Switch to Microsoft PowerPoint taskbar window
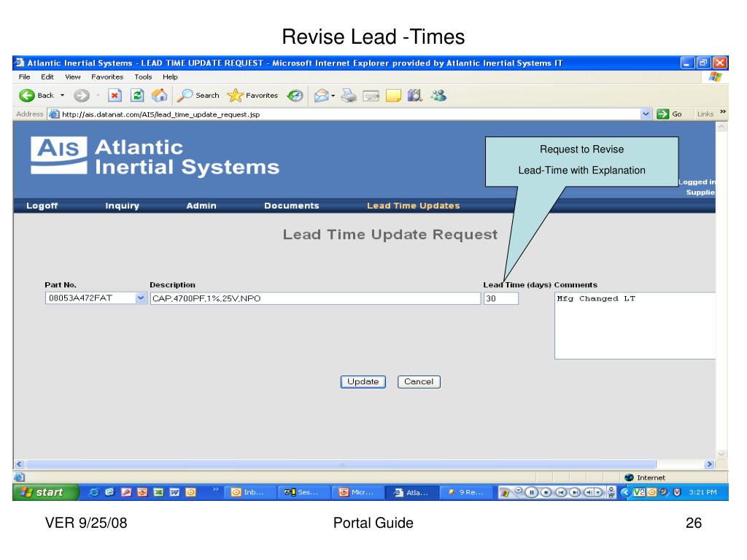747x560 pixels. point(357,492)
